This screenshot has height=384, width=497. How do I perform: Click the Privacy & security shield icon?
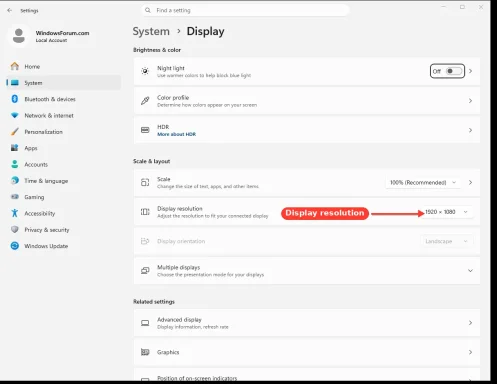coord(15,229)
